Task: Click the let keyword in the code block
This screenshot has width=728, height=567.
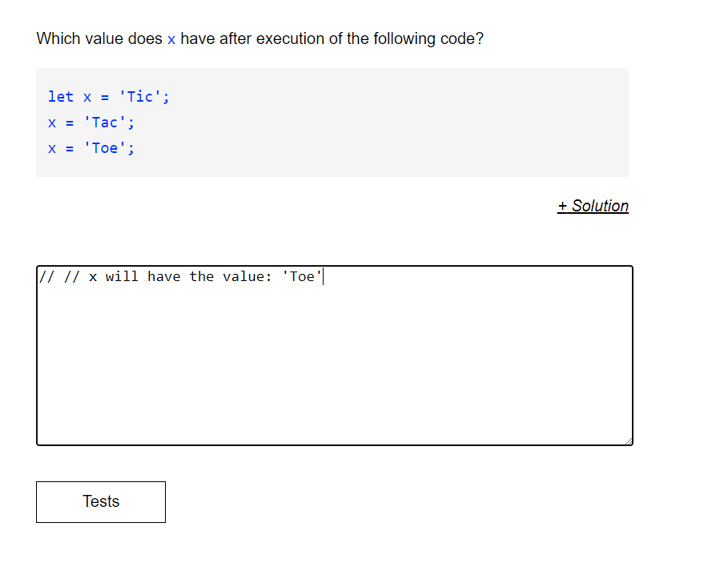Action: [x=61, y=96]
